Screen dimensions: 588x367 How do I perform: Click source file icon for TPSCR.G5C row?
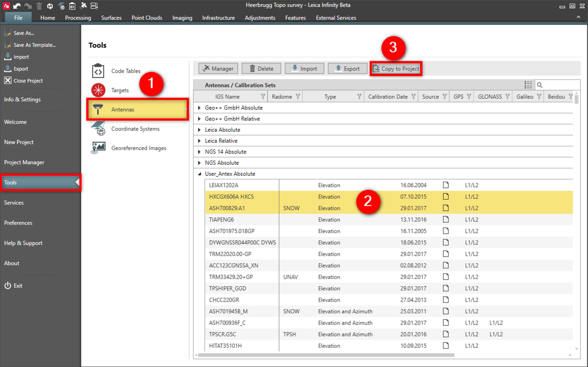(x=446, y=334)
